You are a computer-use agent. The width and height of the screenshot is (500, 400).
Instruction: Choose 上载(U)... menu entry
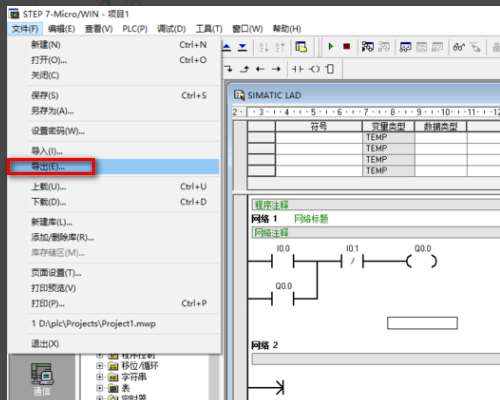[x=113, y=187]
